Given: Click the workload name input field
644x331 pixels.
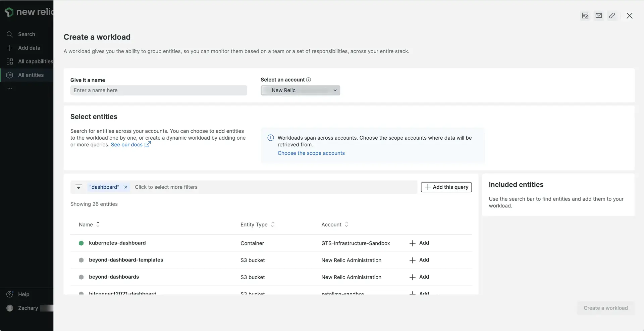Looking at the screenshot, I should (x=159, y=90).
